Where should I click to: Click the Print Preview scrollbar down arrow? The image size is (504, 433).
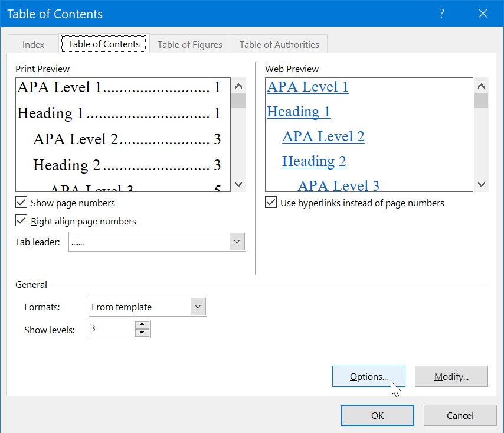[x=238, y=185]
